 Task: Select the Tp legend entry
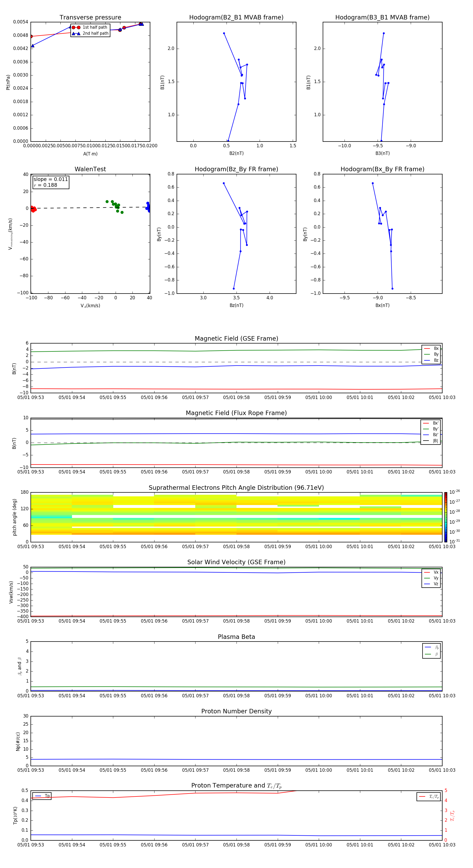(x=42, y=796)
